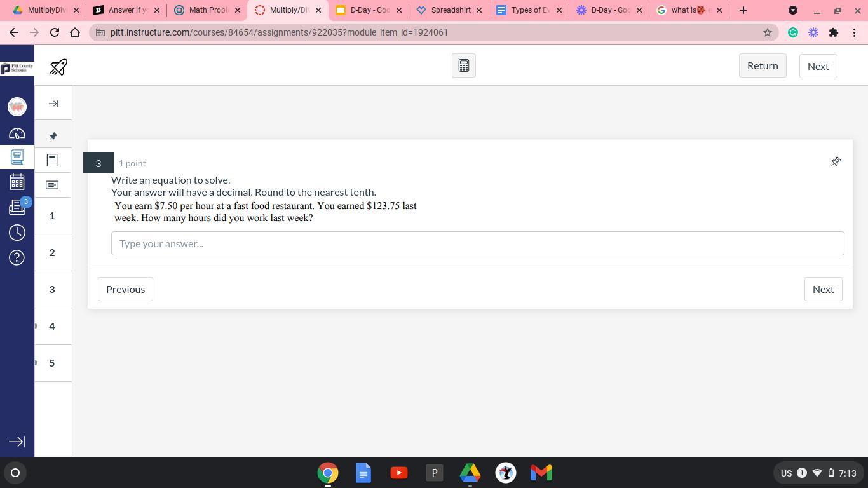
Task: View site information icon in address bar
Action: tap(100, 32)
